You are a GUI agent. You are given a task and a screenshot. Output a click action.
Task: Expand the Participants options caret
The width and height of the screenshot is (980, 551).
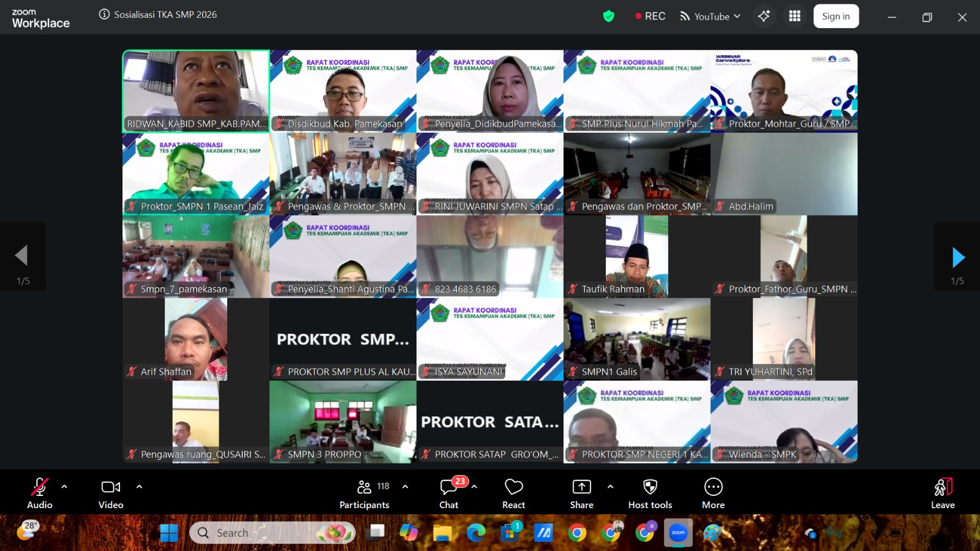(x=405, y=487)
